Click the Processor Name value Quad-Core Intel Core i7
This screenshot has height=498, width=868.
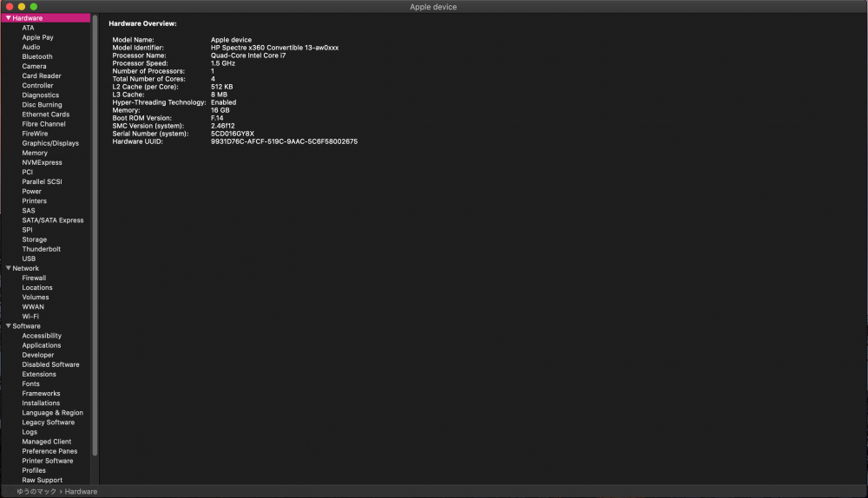coord(248,56)
